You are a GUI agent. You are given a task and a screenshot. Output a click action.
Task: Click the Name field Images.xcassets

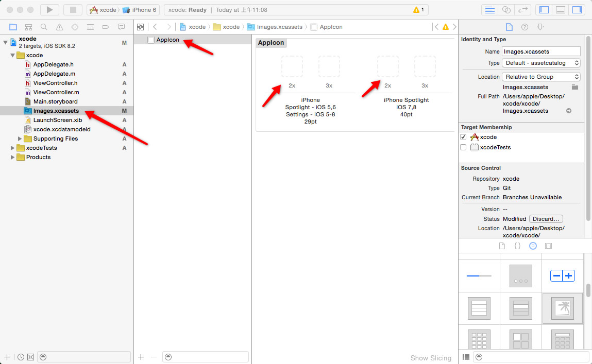coord(541,51)
